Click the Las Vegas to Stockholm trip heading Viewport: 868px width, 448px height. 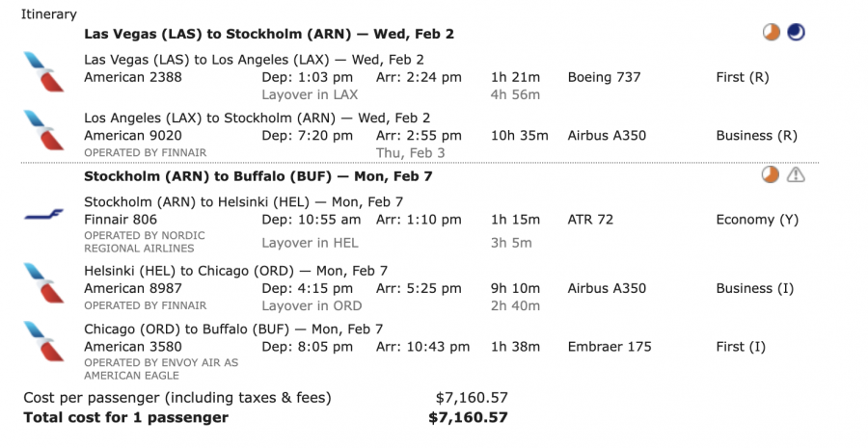(269, 34)
